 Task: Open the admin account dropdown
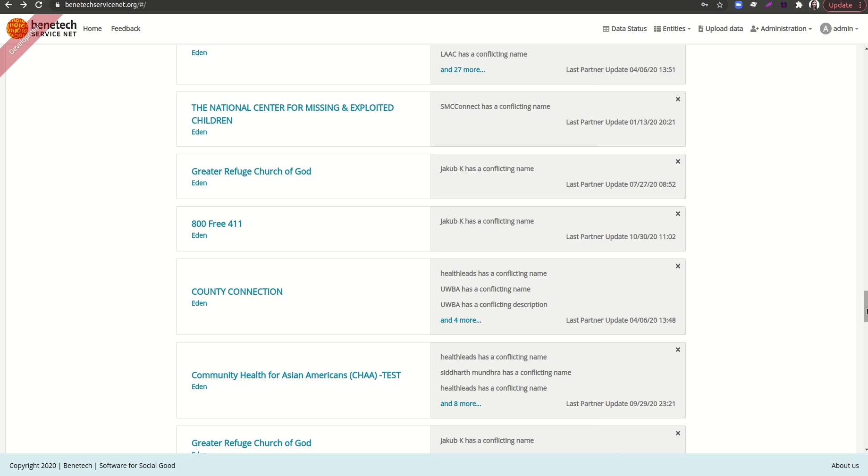pyautogui.click(x=844, y=29)
